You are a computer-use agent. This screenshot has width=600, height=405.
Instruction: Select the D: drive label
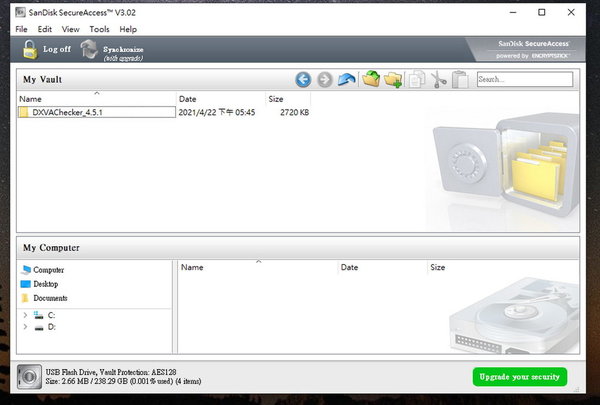(52, 327)
